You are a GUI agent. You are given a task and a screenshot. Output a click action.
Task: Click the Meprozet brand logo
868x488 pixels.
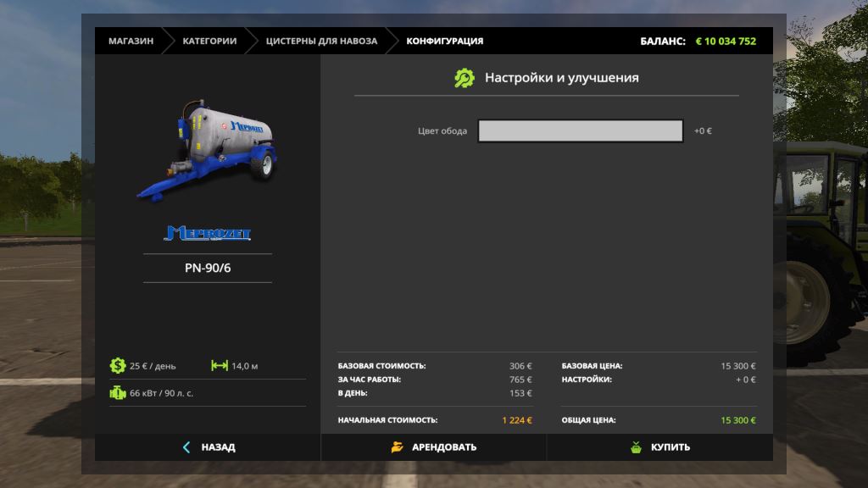(208, 233)
